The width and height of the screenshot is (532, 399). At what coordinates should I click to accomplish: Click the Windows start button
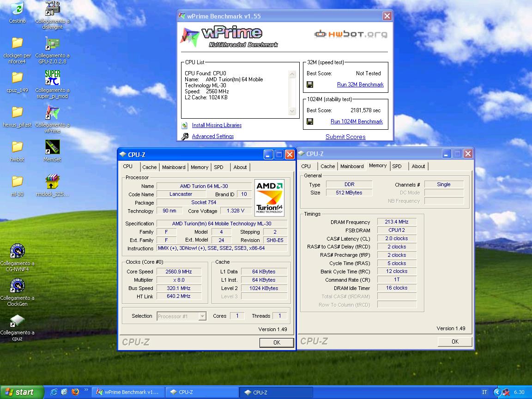[22, 392]
